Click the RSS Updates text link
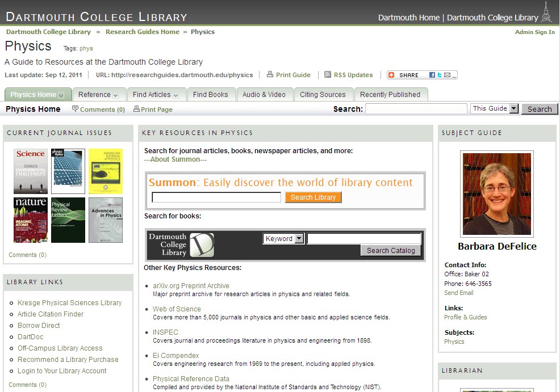 [x=353, y=75]
